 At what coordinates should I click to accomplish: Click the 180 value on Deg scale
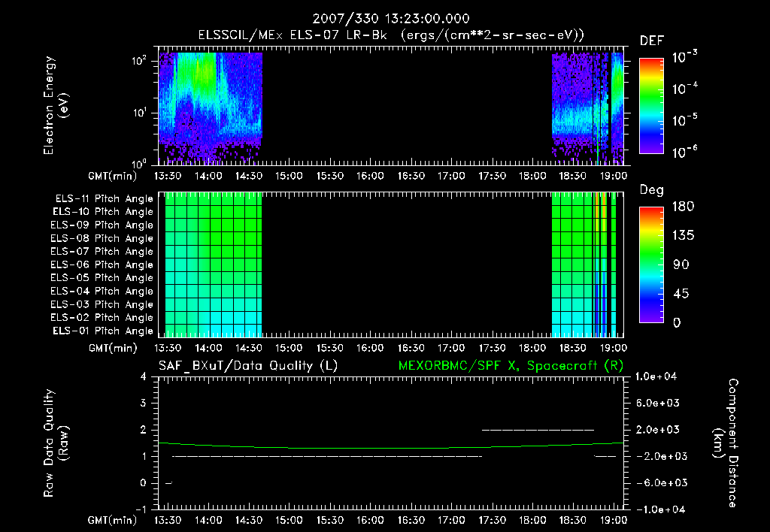tap(683, 207)
